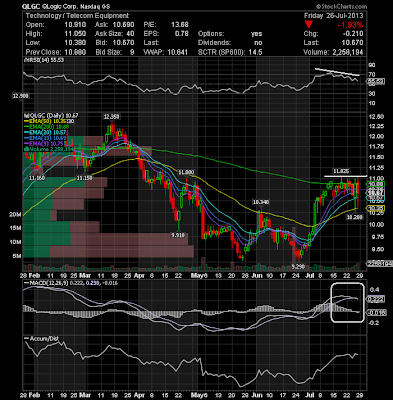Click the green Volume legend bar icon
Viewport: 393px width, 400px height.
(26, 150)
